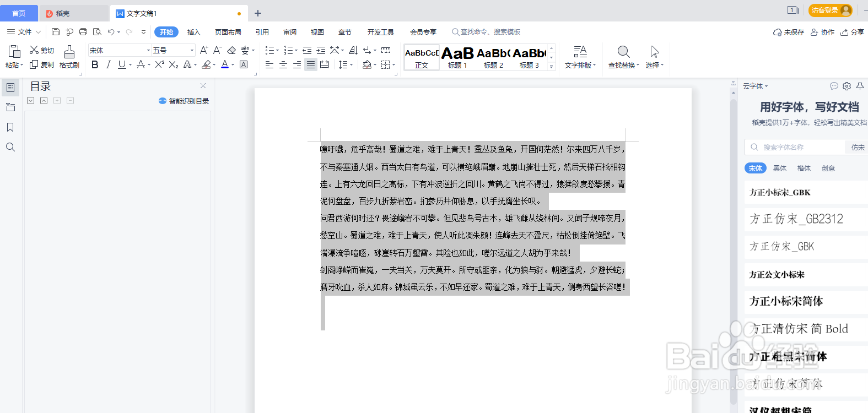Image resolution: width=868 pixels, height=413 pixels.
Task: Select the Format Painter (格式刷) tool
Action: tap(69, 57)
